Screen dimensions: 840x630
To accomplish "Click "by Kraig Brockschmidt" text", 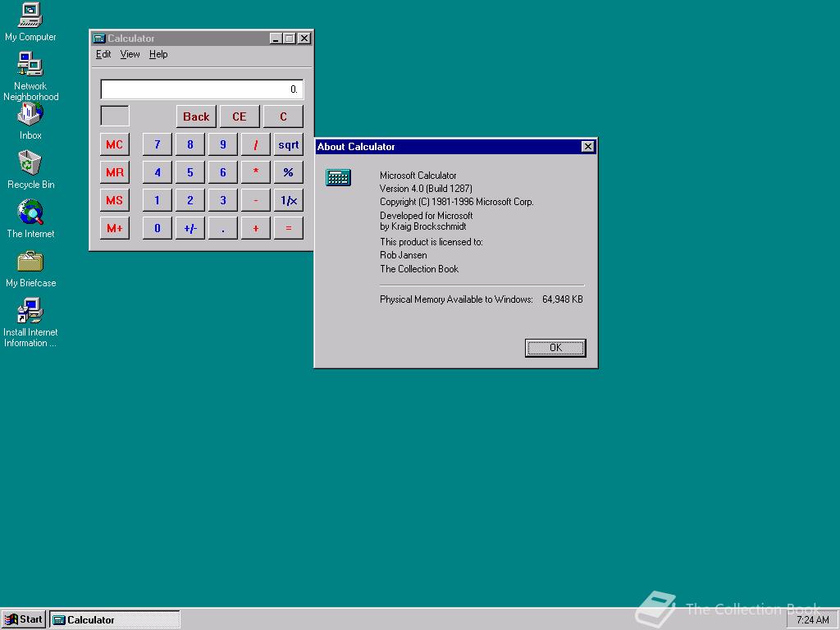I will (x=423, y=226).
